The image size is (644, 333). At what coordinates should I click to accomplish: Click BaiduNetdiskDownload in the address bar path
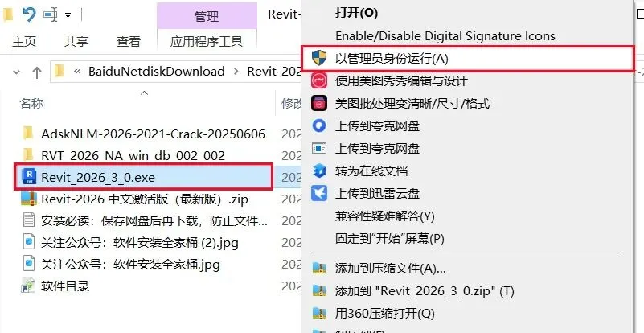(157, 71)
